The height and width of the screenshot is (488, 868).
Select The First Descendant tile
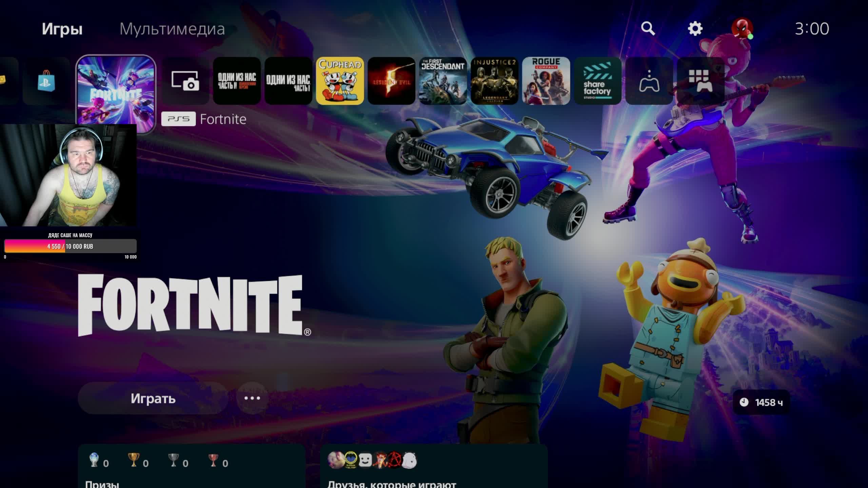(443, 81)
